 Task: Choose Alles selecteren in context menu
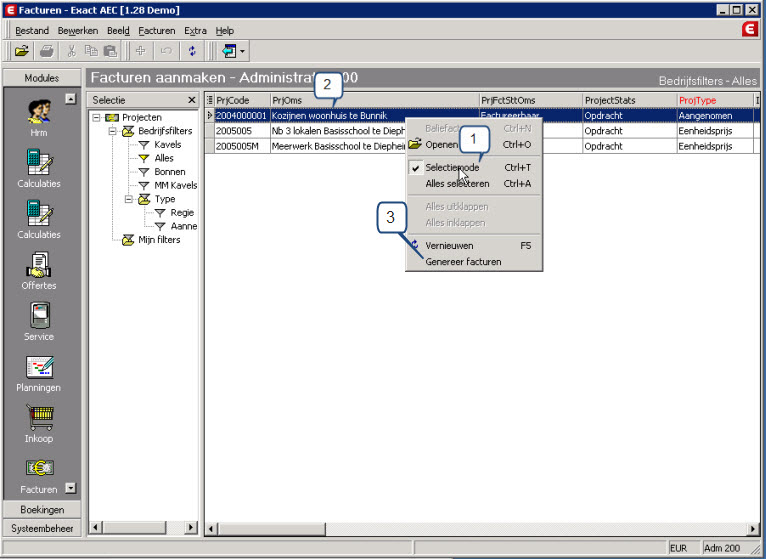coord(474,184)
